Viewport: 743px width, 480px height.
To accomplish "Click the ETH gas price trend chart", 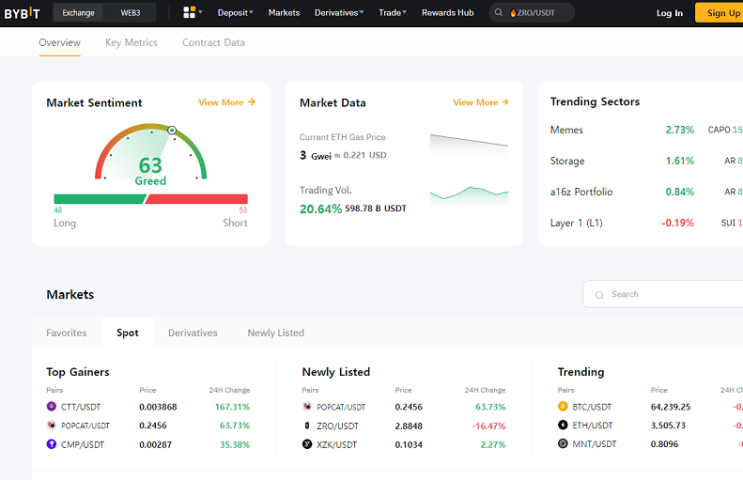I will tap(469, 146).
